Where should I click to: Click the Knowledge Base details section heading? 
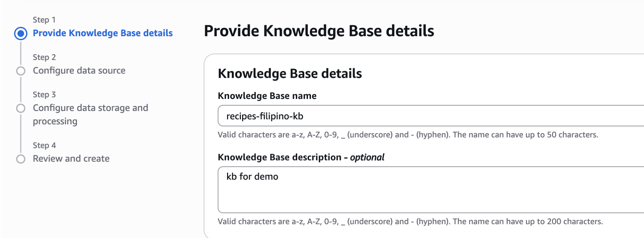click(290, 74)
